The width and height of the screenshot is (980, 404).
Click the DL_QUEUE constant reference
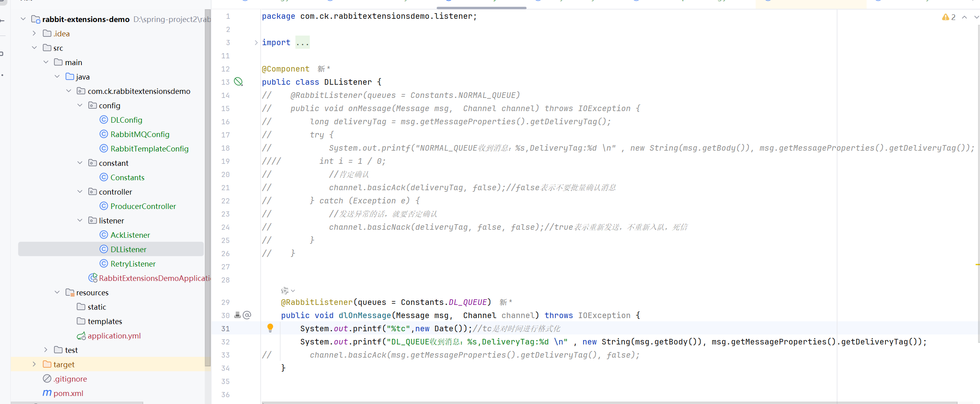click(468, 302)
